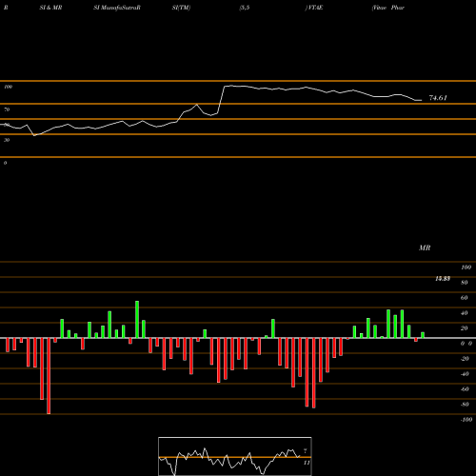Click the longest red MR histogram bar
476x476 pixels.
[49, 376]
